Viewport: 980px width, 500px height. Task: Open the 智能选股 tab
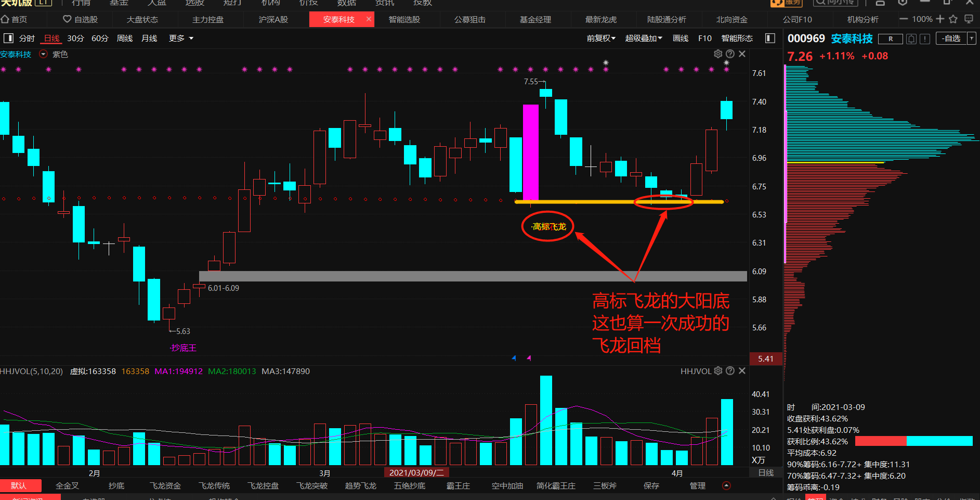pos(404,19)
